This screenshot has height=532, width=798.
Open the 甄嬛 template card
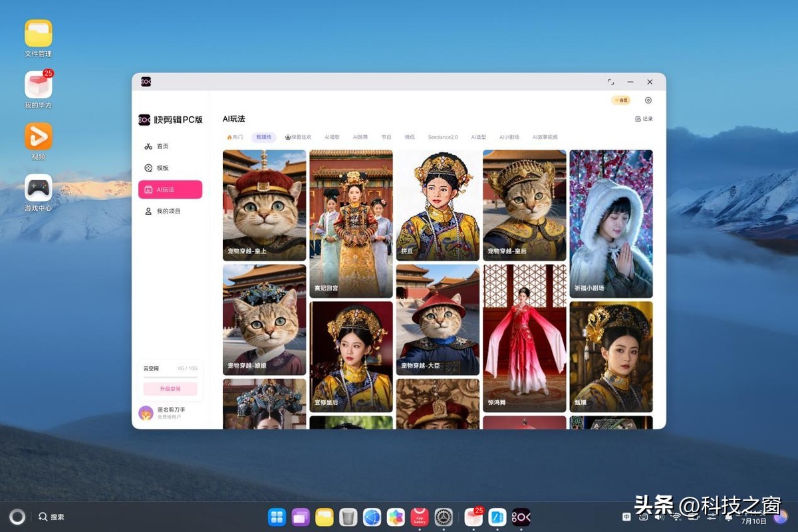tap(611, 357)
